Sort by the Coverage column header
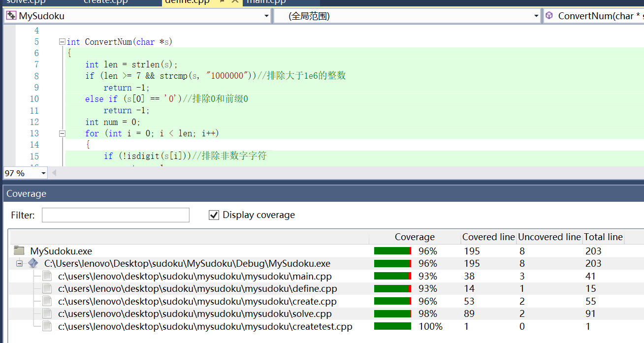Viewport: 644px width, 343px height. [415, 237]
